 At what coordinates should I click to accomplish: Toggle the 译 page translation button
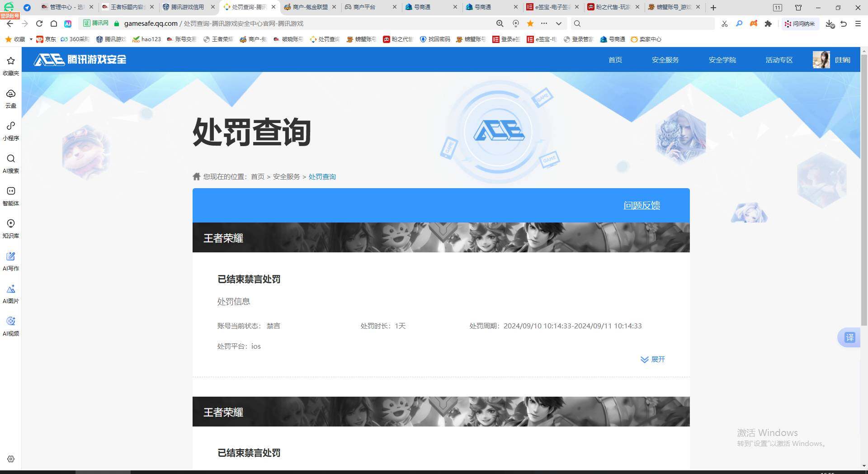coord(850,337)
